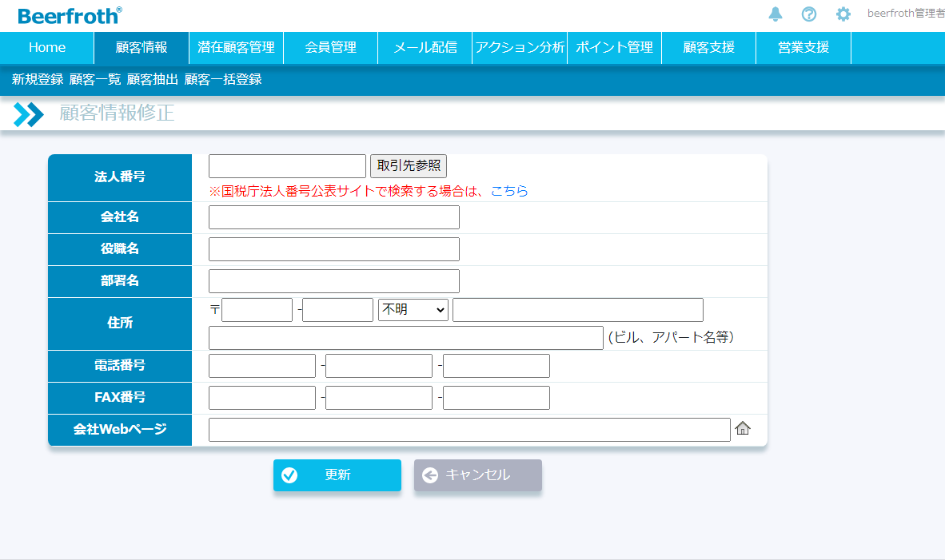This screenshot has height=560, width=945.
Task: Expand the 不明 prefecture dropdown
Action: (413, 310)
